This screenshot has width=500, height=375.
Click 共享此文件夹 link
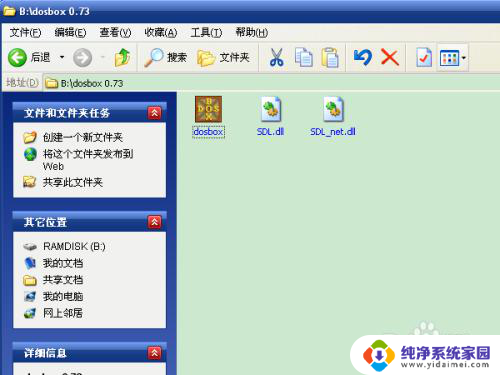tap(73, 182)
